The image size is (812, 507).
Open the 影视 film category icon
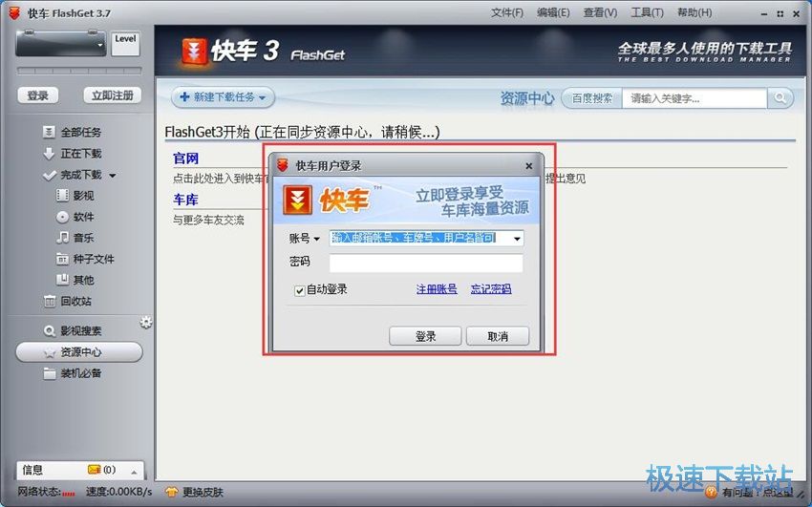pyautogui.click(x=62, y=196)
